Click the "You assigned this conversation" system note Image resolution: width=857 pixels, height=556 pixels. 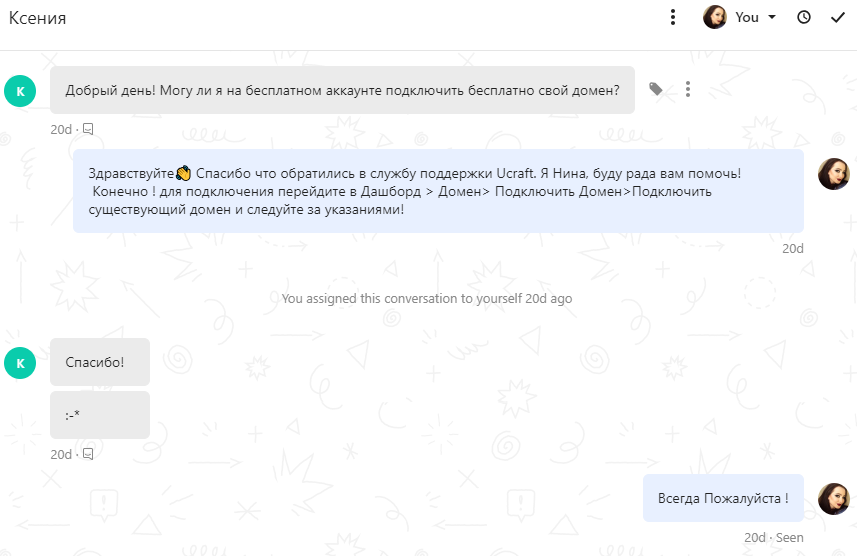427,299
